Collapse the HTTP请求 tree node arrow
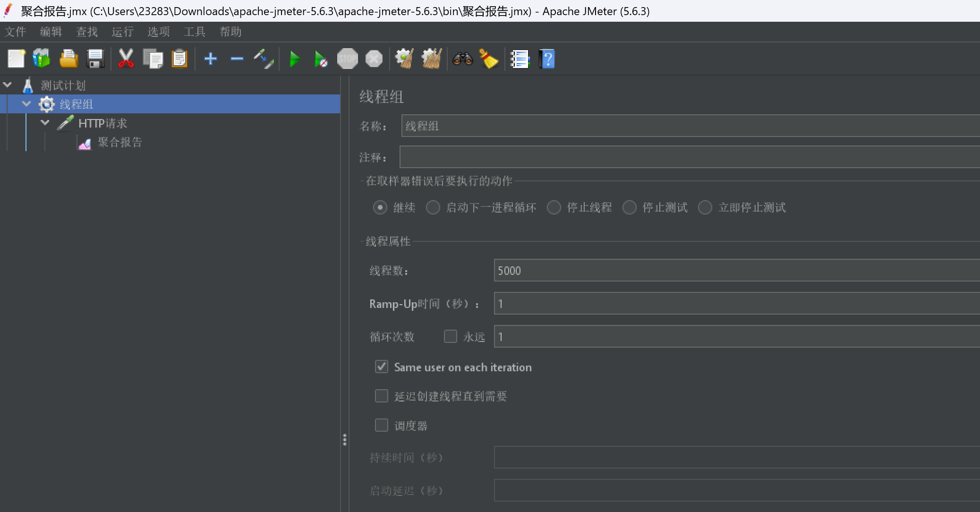Screen dimensions: 980x512 click(45, 123)
